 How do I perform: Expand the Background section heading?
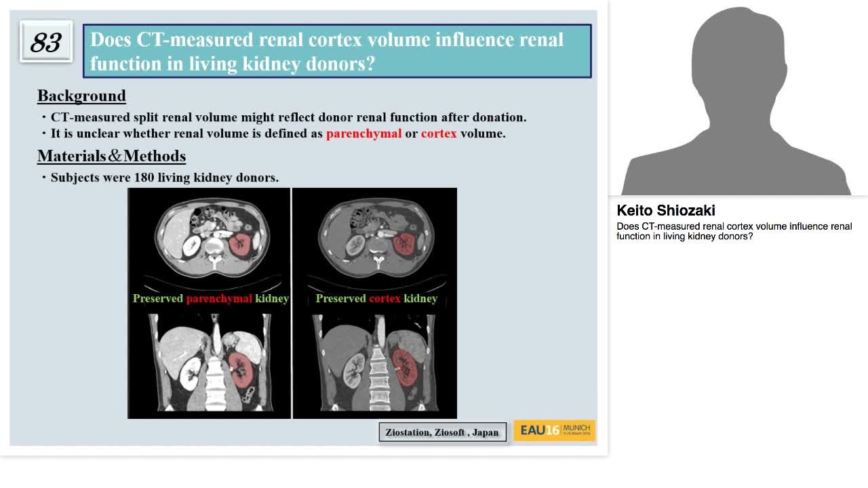coord(81,96)
